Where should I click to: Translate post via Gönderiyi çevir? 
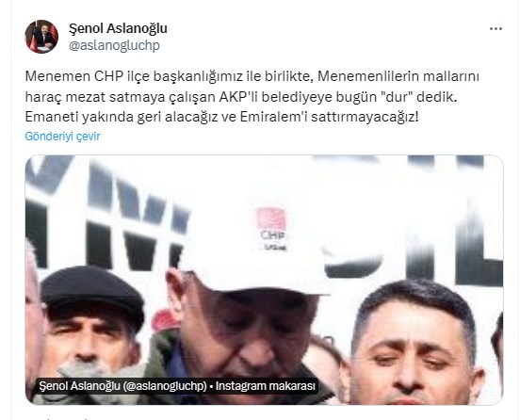click(x=62, y=137)
